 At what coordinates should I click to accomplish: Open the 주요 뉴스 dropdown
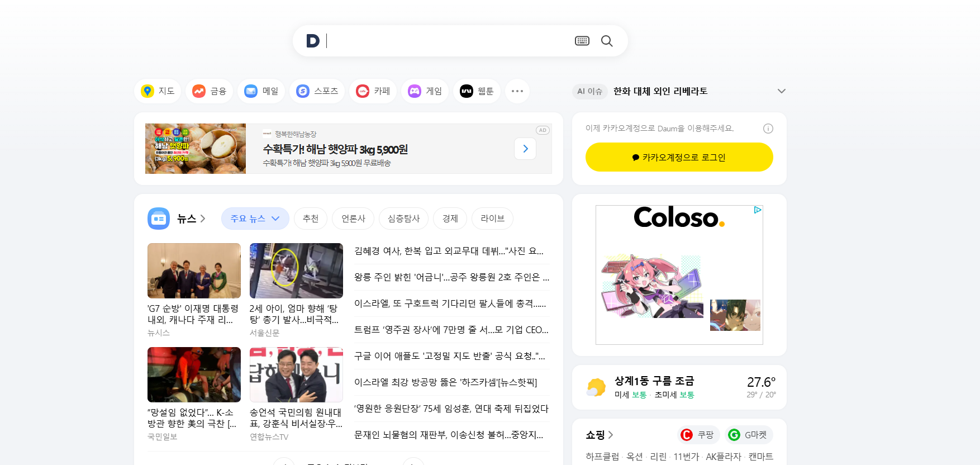pos(255,219)
